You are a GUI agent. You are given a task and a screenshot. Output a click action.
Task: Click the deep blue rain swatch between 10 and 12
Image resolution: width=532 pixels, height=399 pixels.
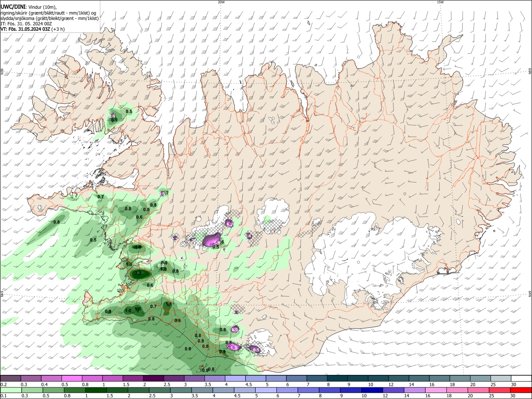point(372,390)
